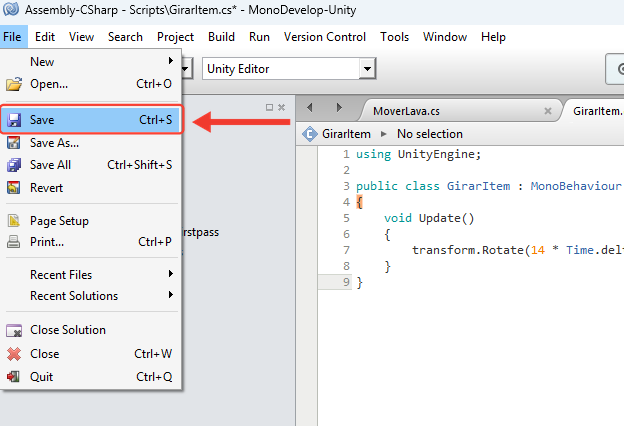Open the Run menu
The width and height of the screenshot is (624, 426).
[x=259, y=37]
